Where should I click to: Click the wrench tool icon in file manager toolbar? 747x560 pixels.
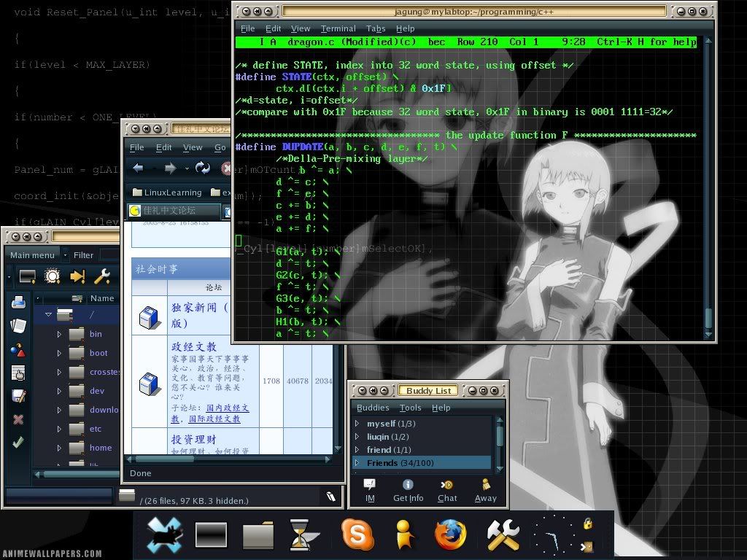102,276
